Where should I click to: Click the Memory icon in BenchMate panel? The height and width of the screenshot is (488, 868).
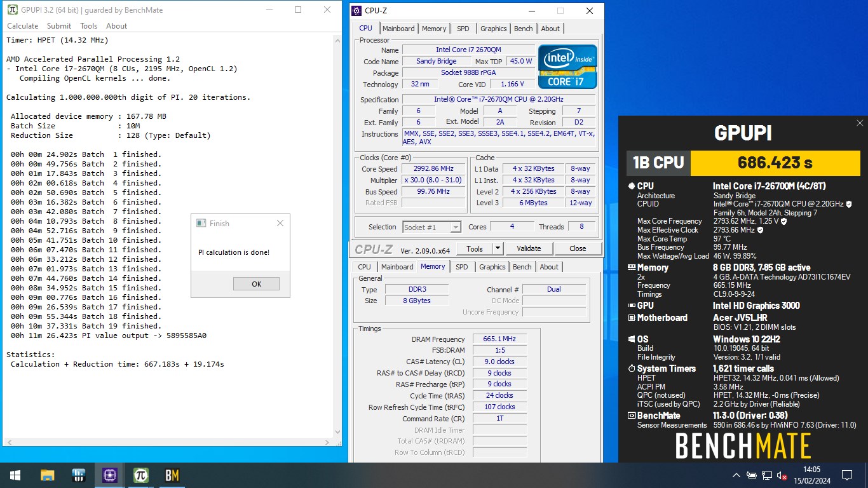coord(632,268)
